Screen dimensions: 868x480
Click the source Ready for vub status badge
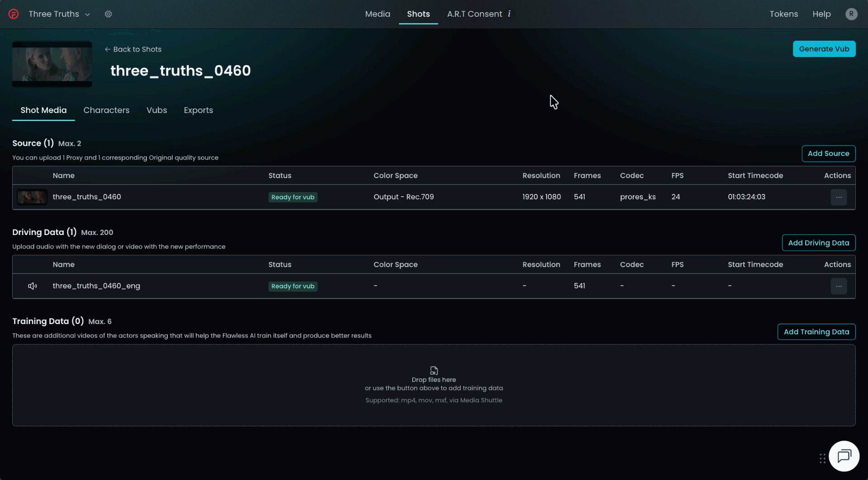[292, 198]
